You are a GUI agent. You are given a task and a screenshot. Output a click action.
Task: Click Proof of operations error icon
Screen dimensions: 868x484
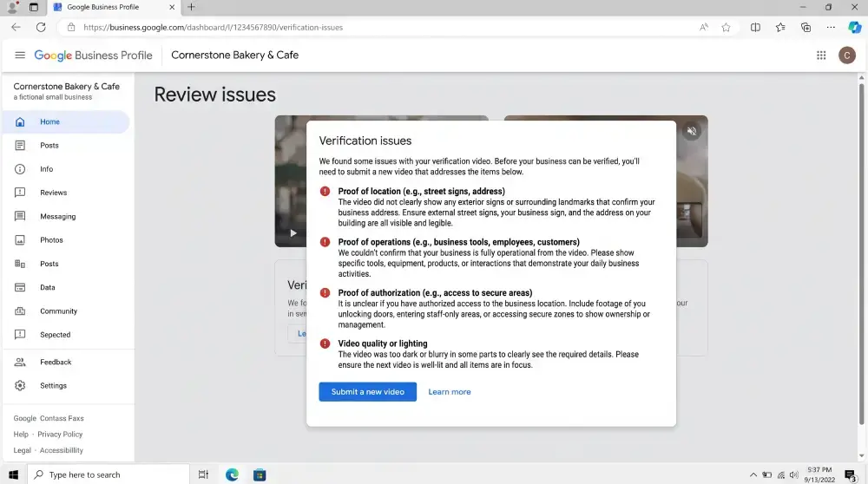[325, 242]
